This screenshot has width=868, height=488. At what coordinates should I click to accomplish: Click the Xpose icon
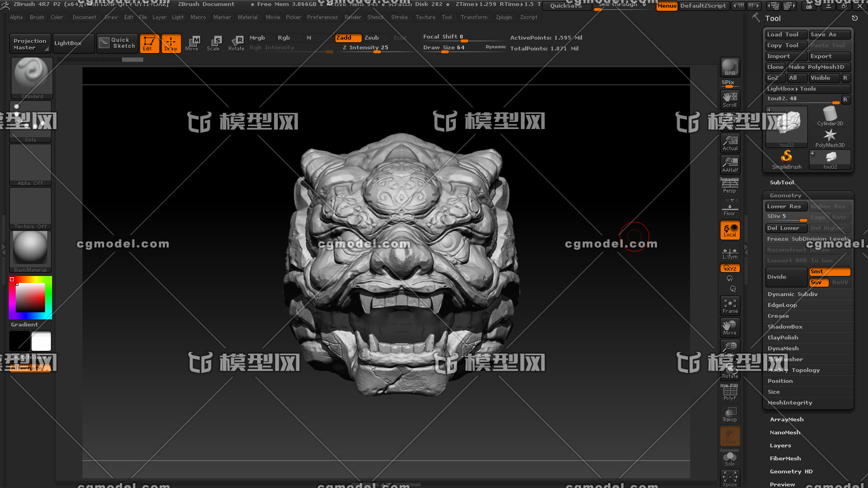click(730, 478)
